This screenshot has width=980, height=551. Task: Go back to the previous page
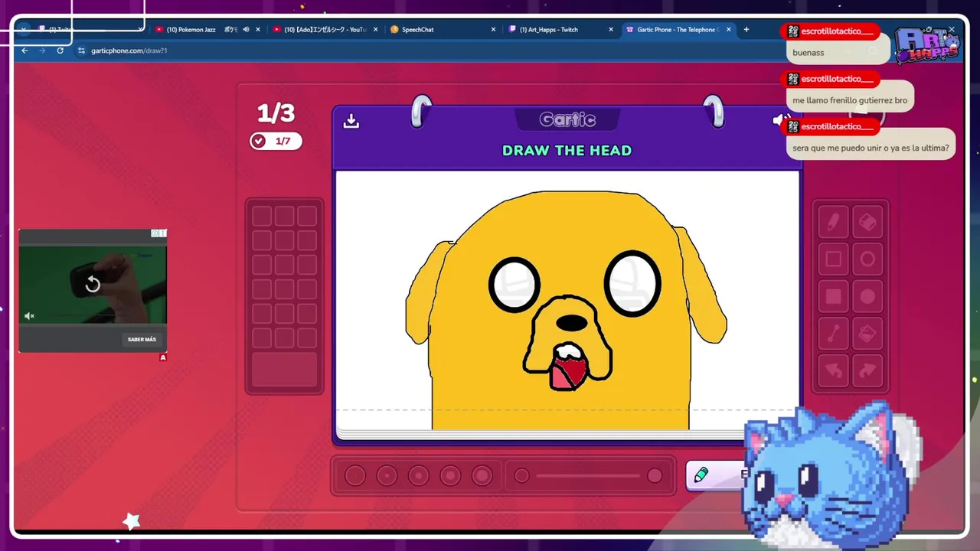point(24,51)
